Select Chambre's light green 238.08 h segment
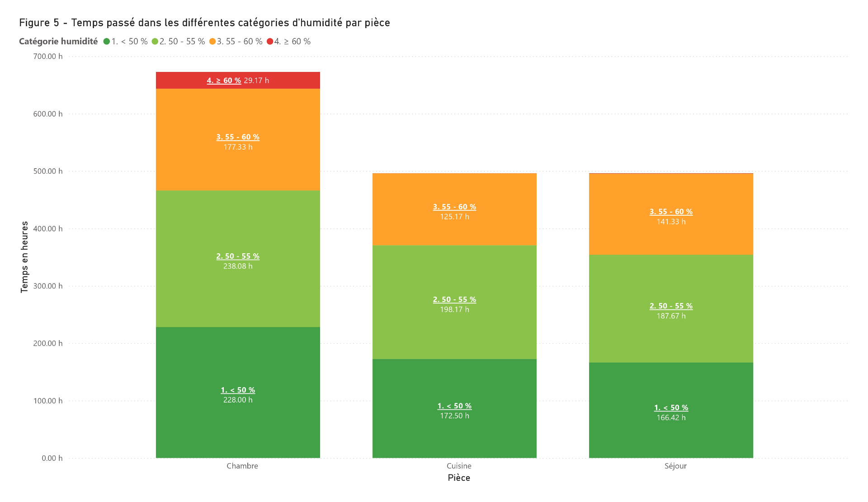The width and height of the screenshot is (868, 502). point(238,259)
